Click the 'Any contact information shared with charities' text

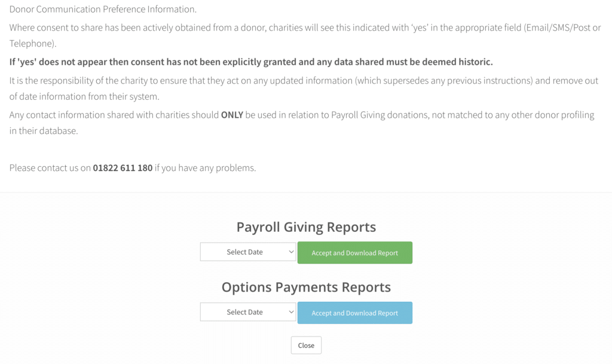(x=114, y=115)
